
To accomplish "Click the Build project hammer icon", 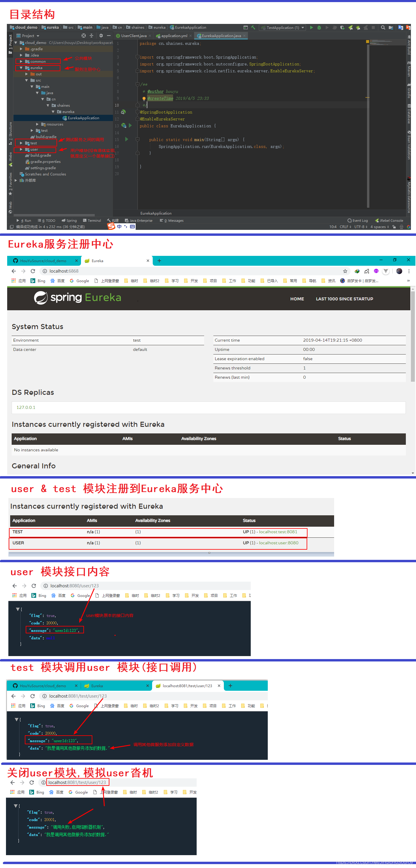I will [x=253, y=27].
